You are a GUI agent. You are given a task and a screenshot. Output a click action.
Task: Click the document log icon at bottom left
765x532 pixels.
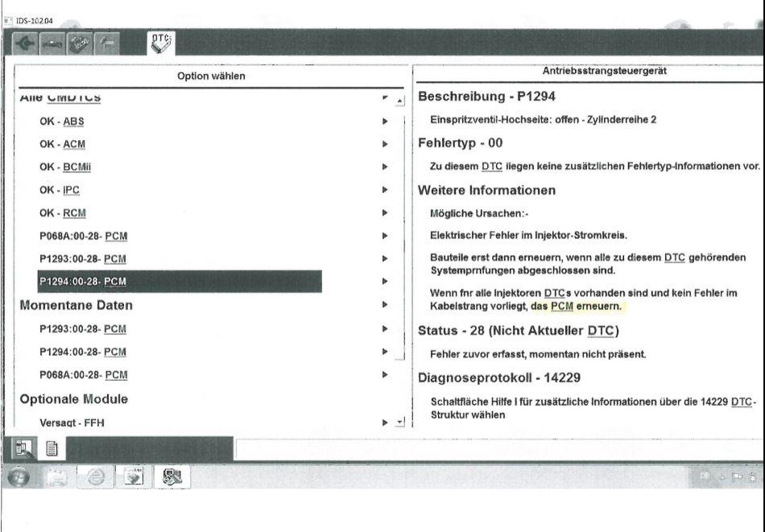[51, 448]
